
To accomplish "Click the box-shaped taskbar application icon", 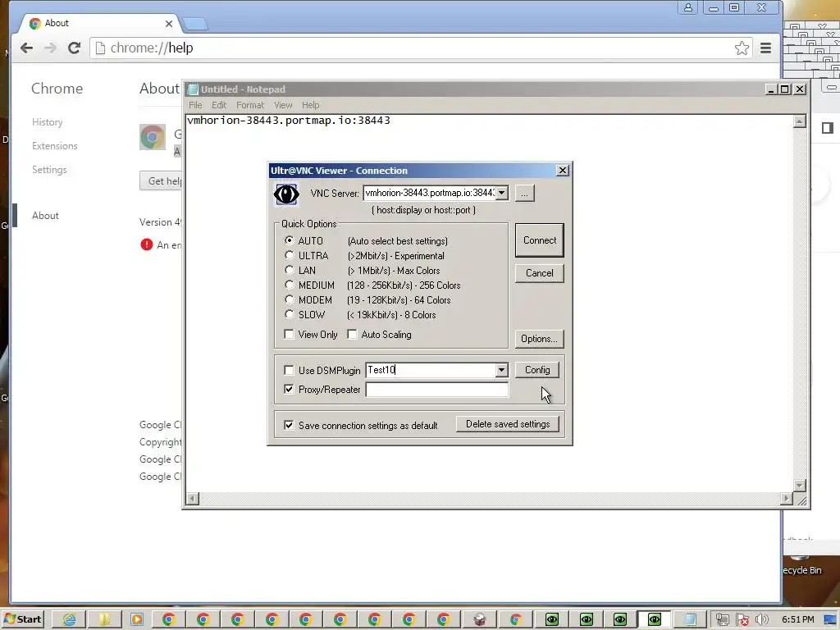I will [480, 620].
